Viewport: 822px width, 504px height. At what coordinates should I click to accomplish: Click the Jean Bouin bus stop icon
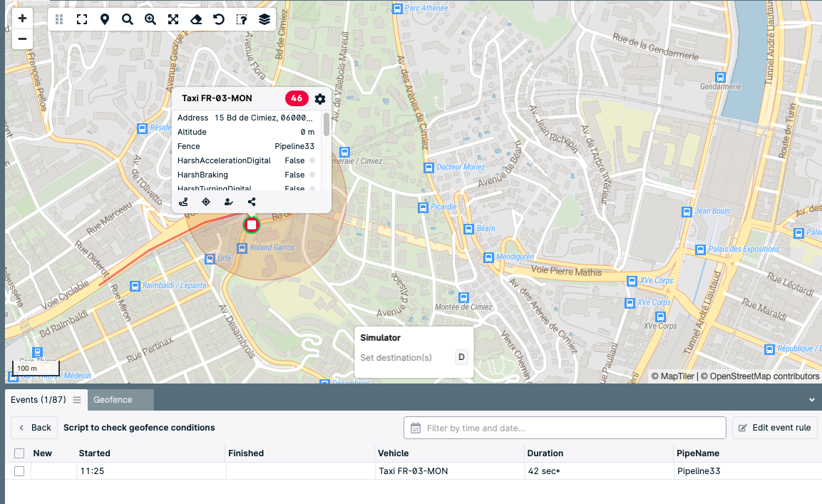[x=687, y=212]
